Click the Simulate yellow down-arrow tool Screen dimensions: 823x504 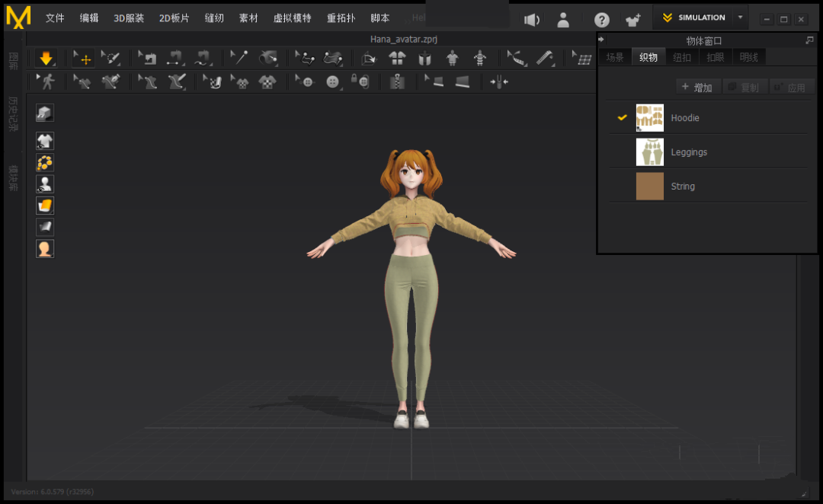46,58
